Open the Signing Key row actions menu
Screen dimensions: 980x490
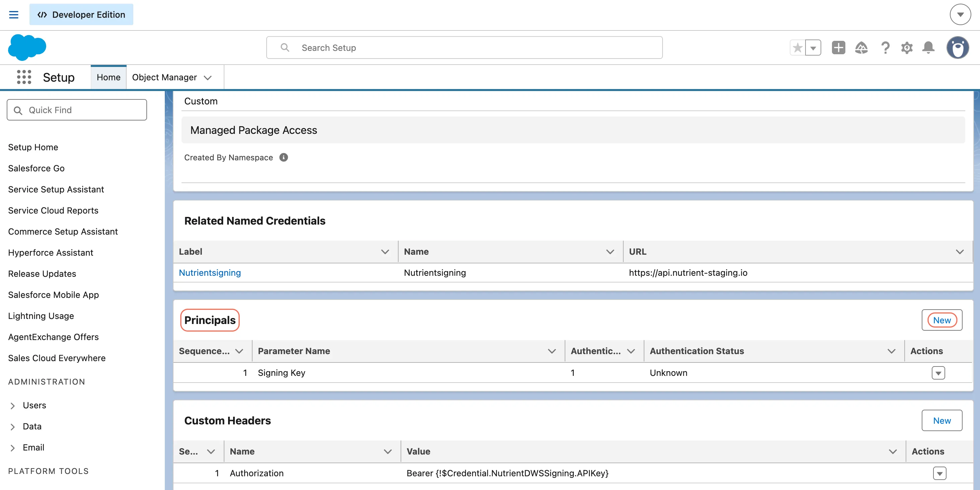pos(938,373)
